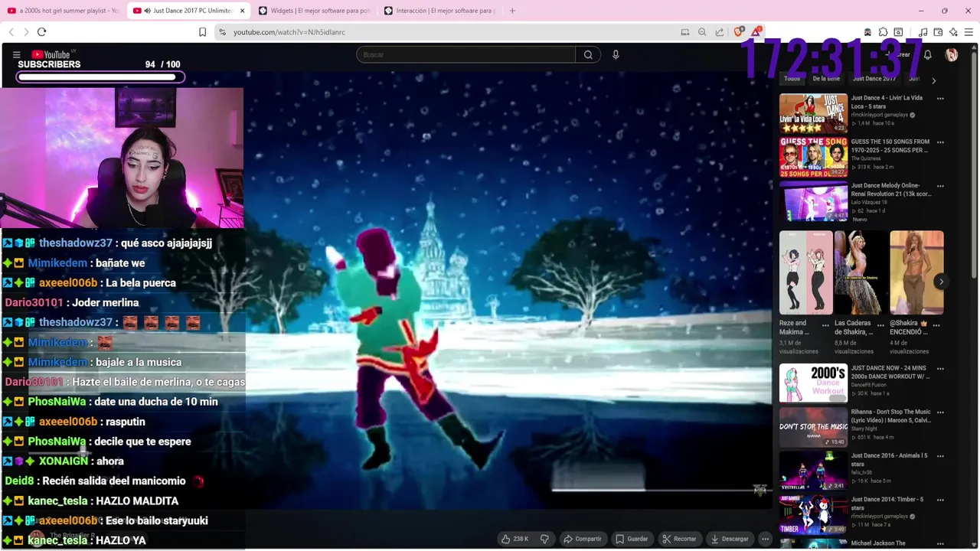
Task: Open the extensions puzzle icon
Action: coord(883,32)
